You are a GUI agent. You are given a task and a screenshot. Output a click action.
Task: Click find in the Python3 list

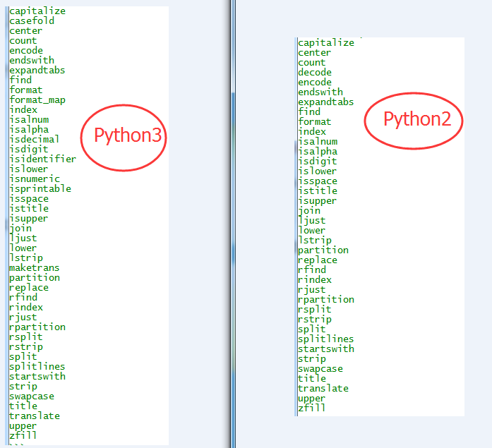tap(20, 80)
